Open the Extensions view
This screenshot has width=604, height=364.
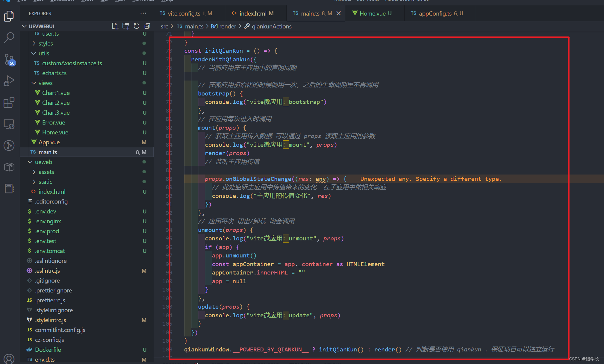9,103
